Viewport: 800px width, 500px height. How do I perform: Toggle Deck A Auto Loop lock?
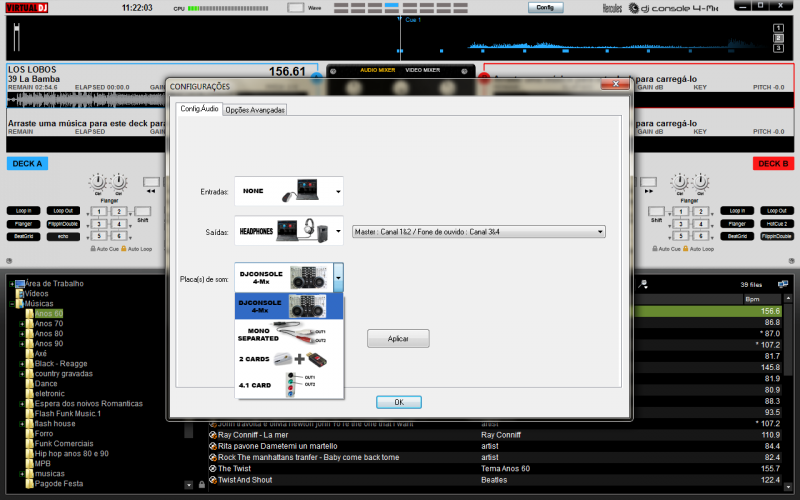[124, 249]
